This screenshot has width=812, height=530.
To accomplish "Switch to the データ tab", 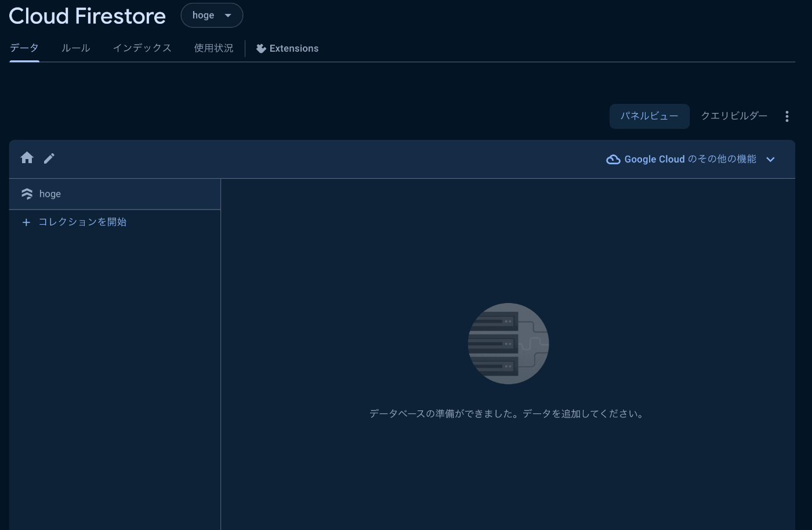I will point(24,48).
